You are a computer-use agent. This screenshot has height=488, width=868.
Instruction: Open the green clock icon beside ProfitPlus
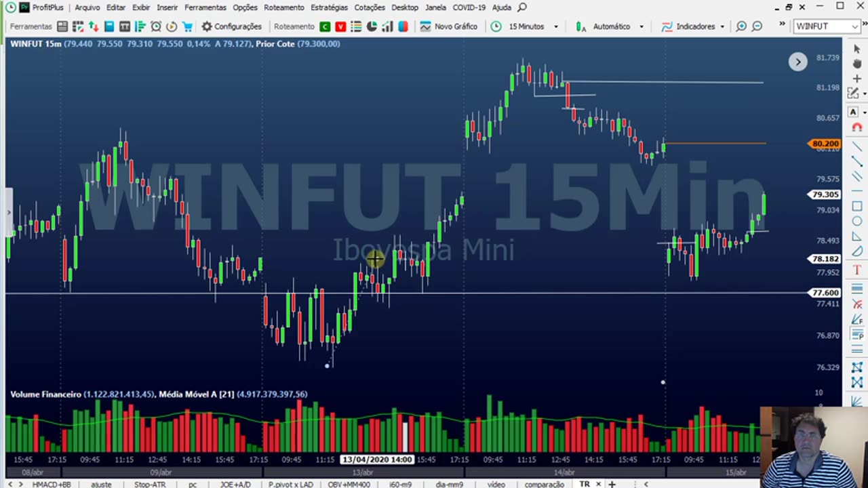point(10,7)
